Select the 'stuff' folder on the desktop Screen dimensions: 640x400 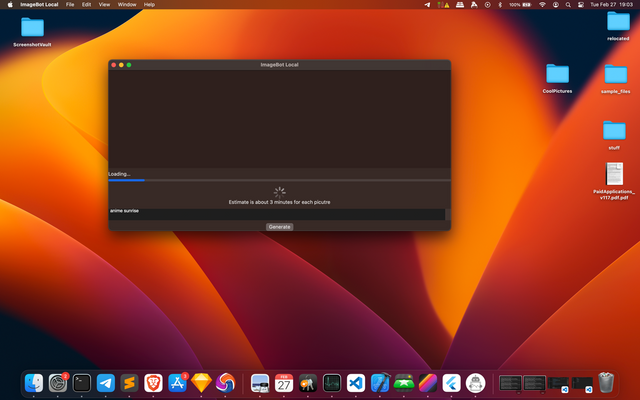click(x=614, y=135)
